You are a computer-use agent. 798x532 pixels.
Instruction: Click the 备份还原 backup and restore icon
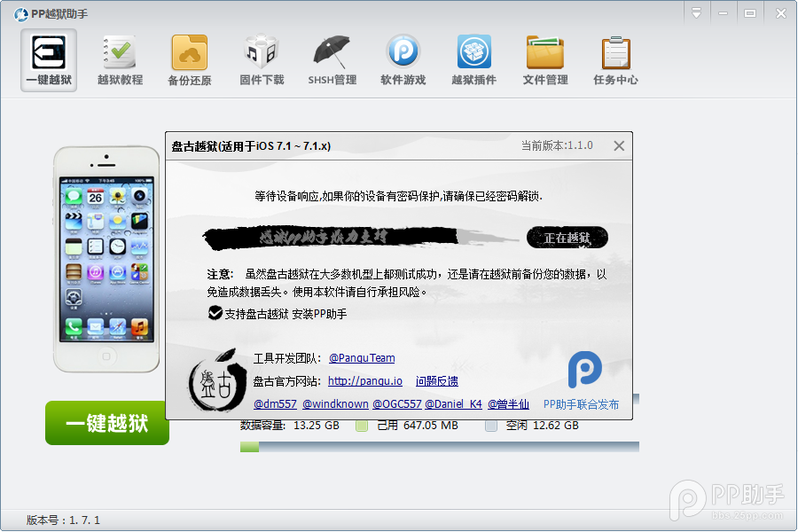click(190, 59)
